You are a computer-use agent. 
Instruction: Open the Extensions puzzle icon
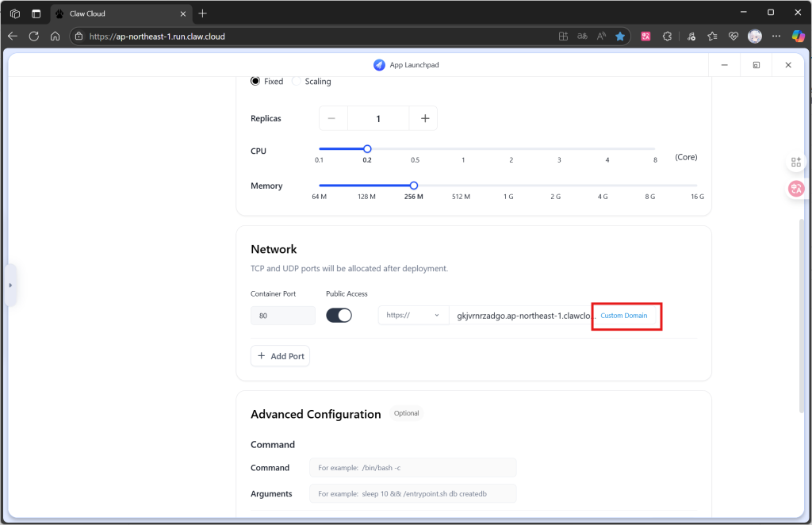click(x=667, y=36)
